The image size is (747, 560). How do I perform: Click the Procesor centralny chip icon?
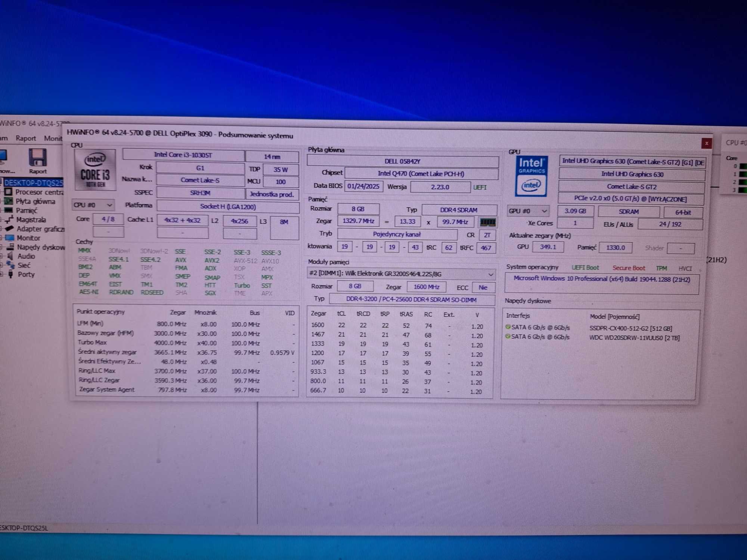click(9, 192)
